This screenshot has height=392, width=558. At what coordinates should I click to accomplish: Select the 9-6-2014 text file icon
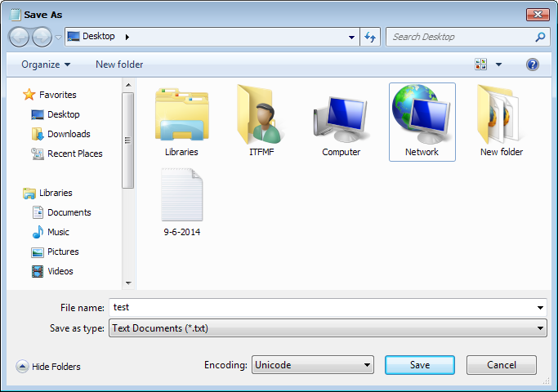(182, 194)
